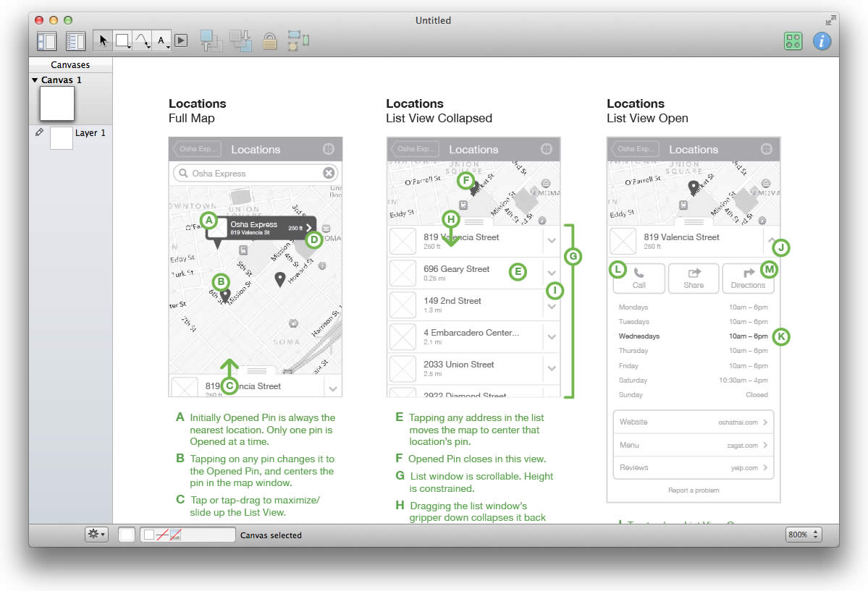Click the Share button

pyautogui.click(x=693, y=279)
